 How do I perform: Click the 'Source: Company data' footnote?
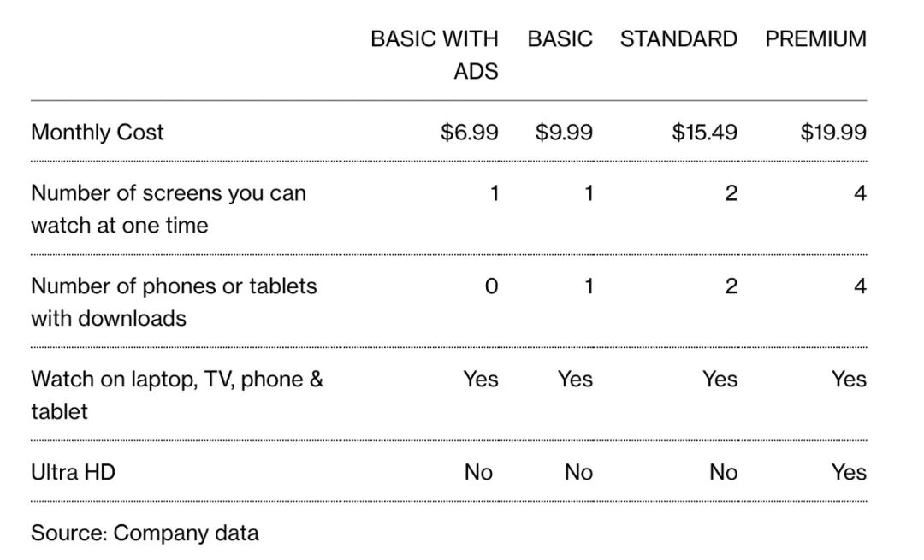tap(145, 533)
